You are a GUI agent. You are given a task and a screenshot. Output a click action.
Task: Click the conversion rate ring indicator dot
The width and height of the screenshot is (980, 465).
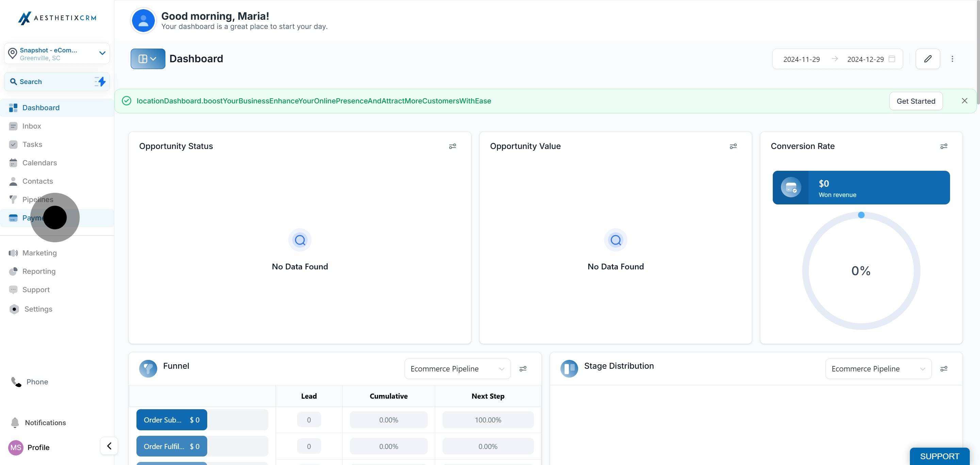[x=861, y=215]
